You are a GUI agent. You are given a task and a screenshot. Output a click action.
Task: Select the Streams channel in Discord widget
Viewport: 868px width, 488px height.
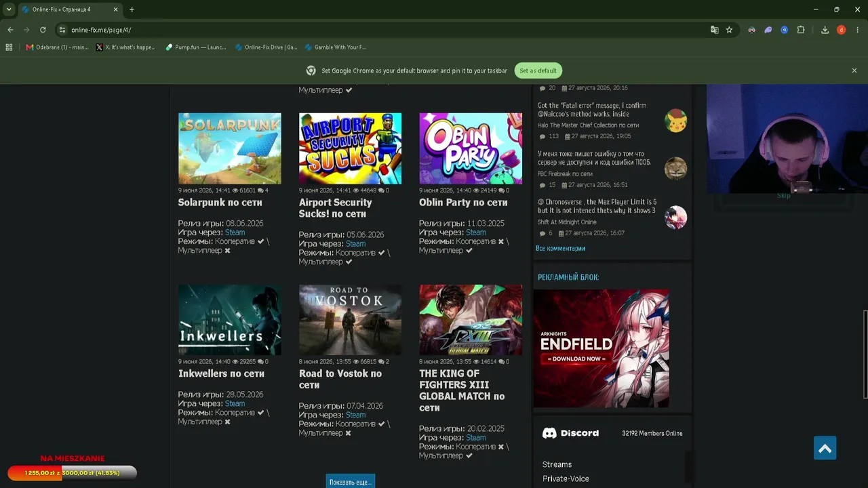click(x=557, y=464)
